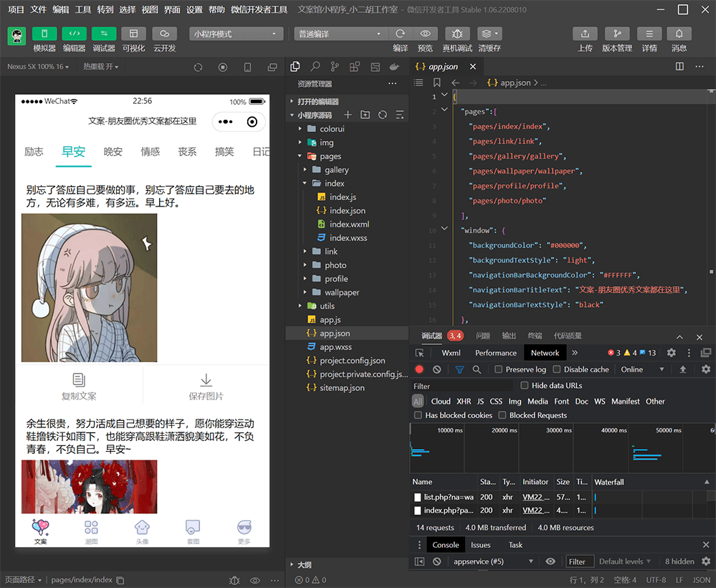Open the messages bell icon

[x=679, y=34]
